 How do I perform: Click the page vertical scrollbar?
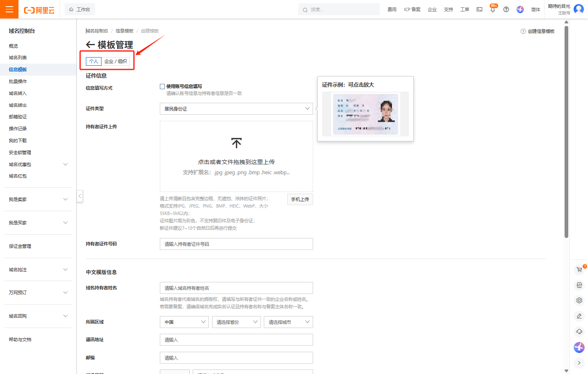tap(566, 132)
